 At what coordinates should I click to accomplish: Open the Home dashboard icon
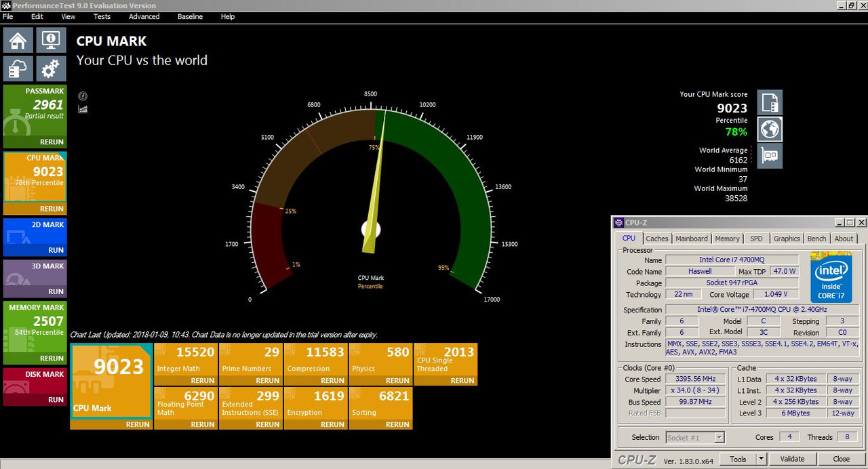[x=18, y=40]
